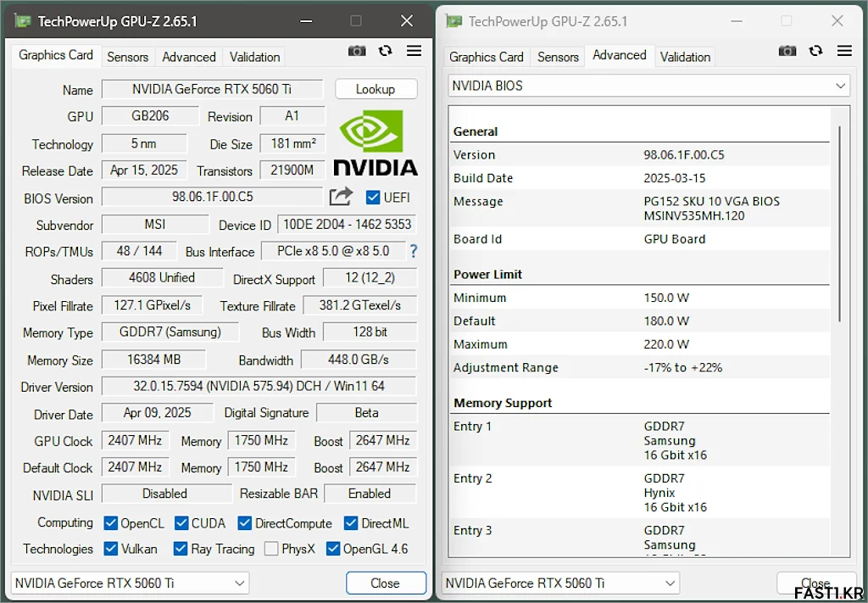Click the BIOS share/export arrow icon

coord(341,197)
